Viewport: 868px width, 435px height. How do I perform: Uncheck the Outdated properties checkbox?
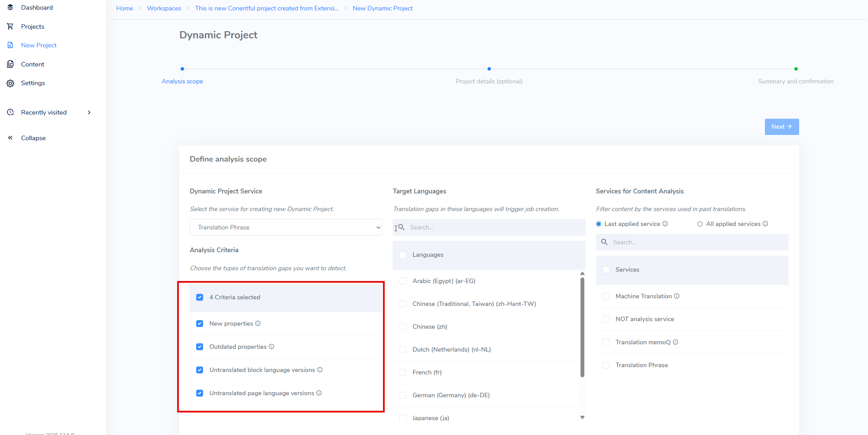200,347
